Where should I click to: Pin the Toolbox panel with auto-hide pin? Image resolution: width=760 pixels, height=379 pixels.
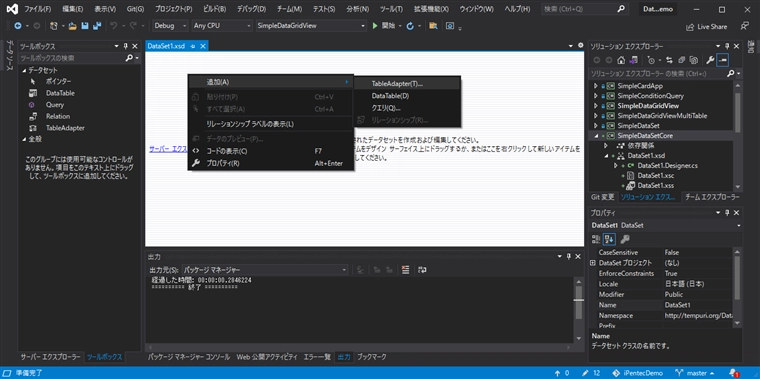coord(126,46)
